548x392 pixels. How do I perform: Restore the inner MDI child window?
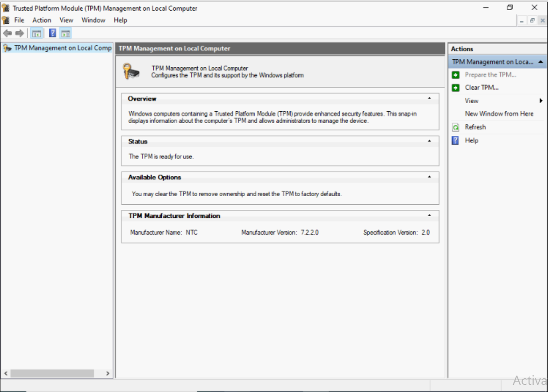pyautogui.click(x=532, y=20)
